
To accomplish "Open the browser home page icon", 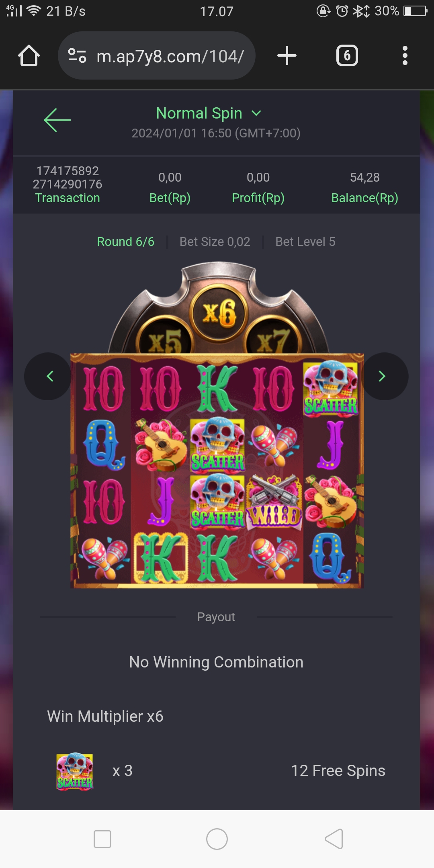I will (29, 55).
